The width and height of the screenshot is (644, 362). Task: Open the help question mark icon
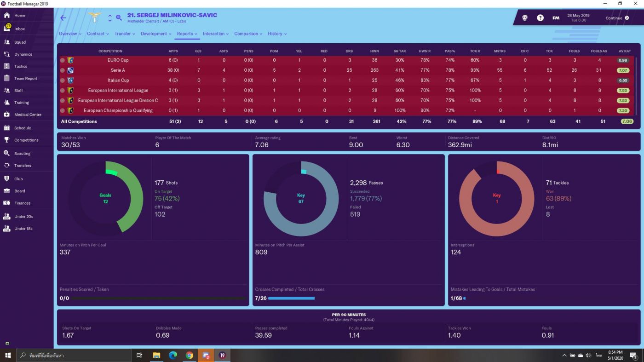pos(540,18)
